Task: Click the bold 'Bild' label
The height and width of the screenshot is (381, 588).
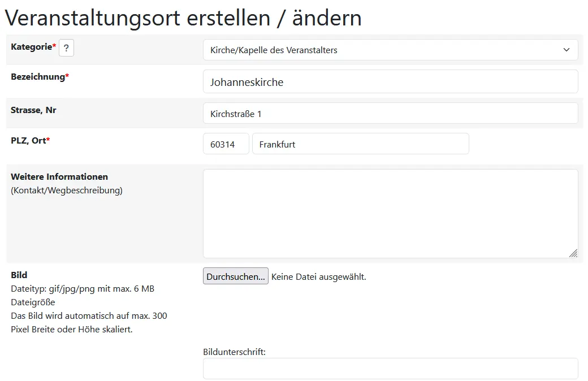Action: pyautogui.click(x=19, y=275)
